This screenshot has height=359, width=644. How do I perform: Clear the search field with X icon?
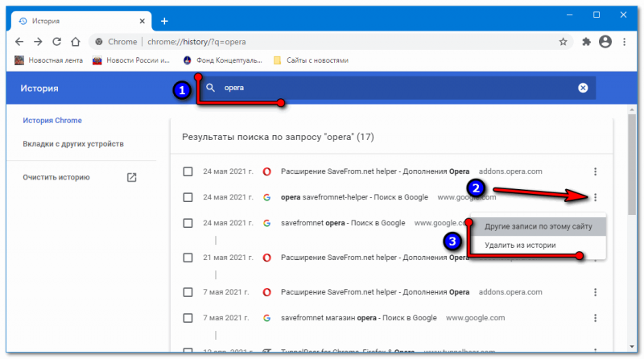[x=583, y=88]
